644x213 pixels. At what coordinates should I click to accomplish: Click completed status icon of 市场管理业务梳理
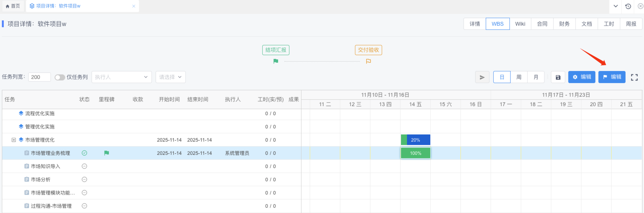pyautogui.click(x=84, y=153)
